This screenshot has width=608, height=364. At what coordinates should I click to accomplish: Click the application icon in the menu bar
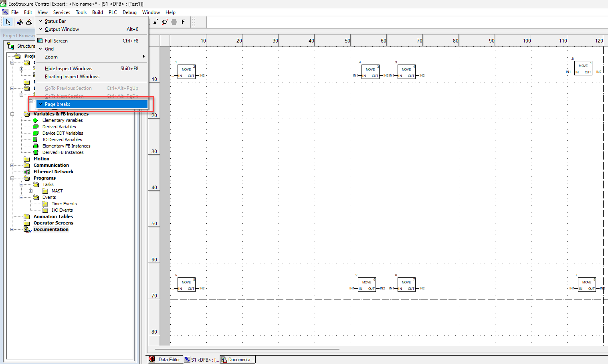click(x=5, y=12)
